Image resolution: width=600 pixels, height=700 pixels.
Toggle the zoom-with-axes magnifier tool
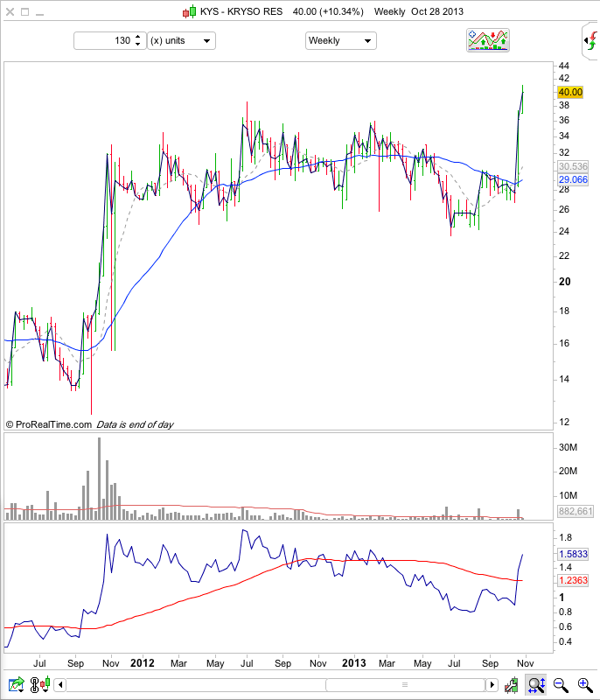[537, 684]
